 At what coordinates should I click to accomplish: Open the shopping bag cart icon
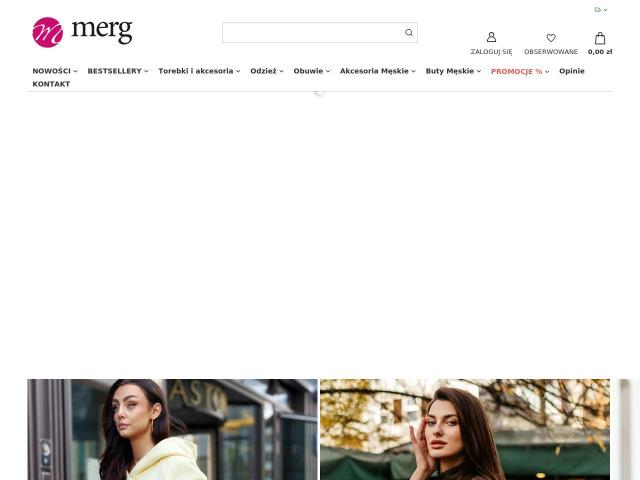pos(600,38)
